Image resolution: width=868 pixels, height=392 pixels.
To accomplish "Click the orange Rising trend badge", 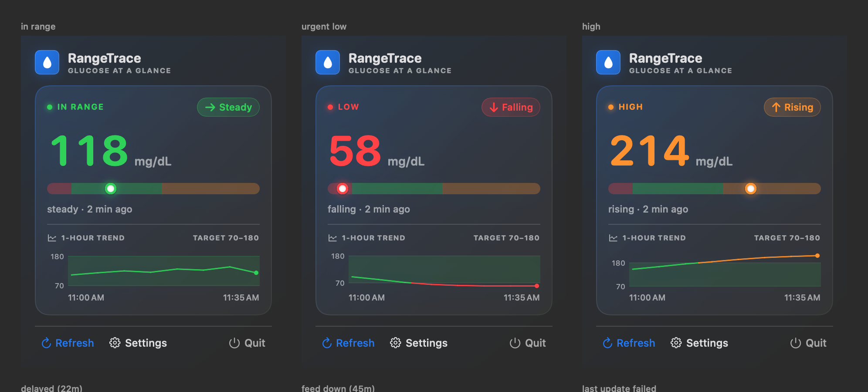I will tap(792, 107).
